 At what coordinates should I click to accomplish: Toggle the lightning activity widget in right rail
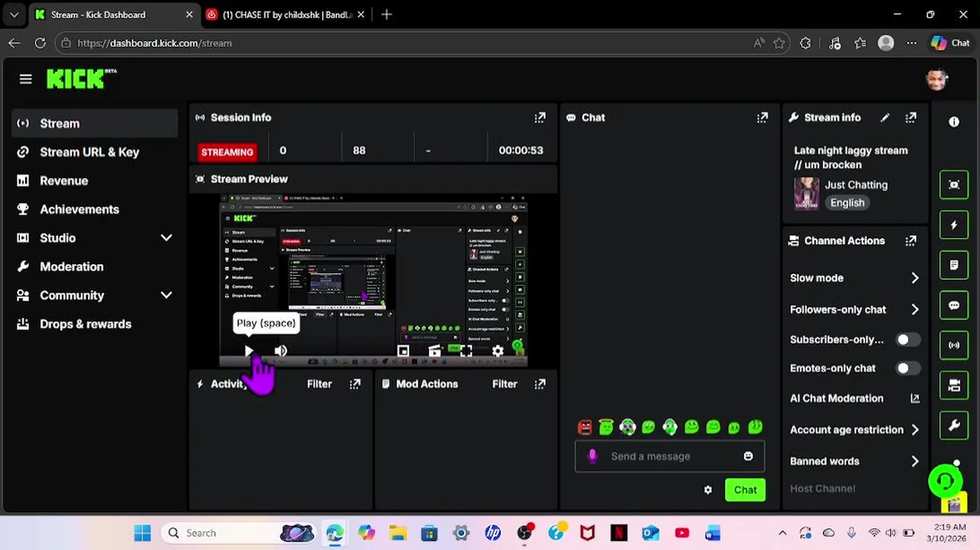954,225
